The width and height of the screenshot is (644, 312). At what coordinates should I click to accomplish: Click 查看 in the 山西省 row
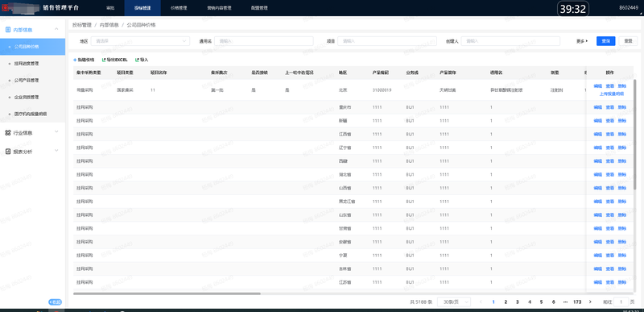coord(610,188)
